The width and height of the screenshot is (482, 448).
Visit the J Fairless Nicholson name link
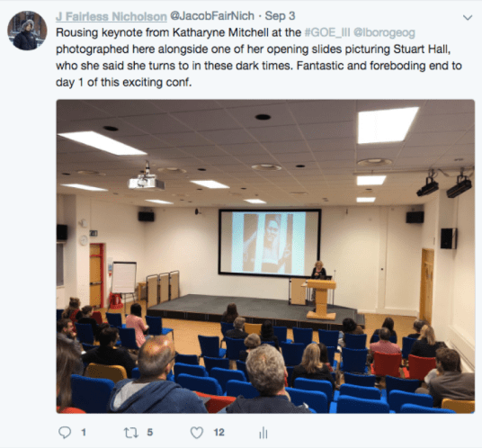pos(112,16)
